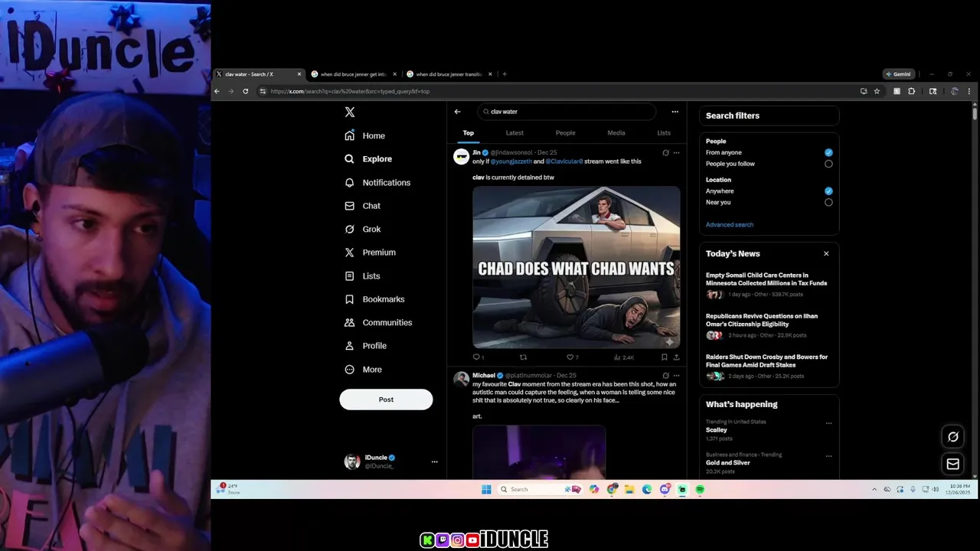
Task: Click Jin's profile avatar
Action: (461, 157)
